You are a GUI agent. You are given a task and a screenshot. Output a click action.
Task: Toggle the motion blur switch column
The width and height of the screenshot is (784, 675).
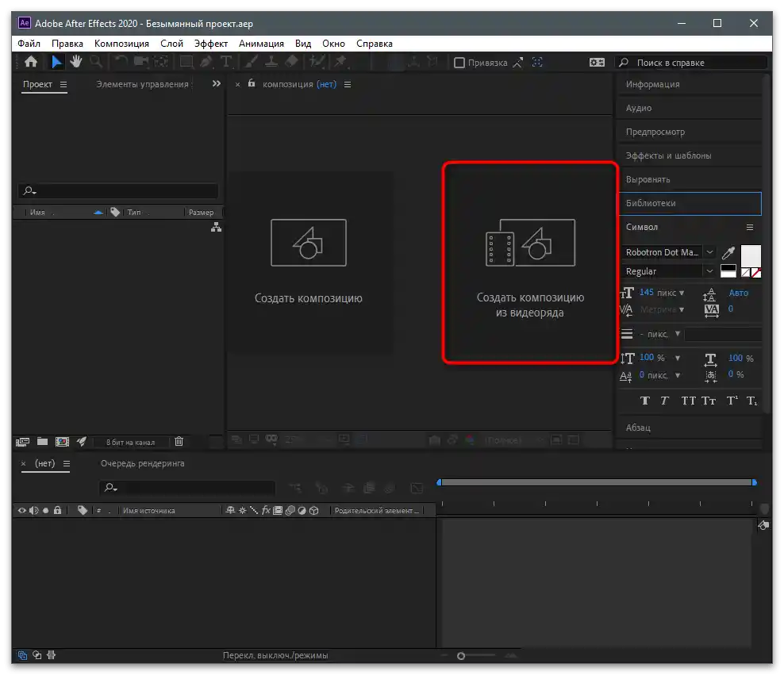(290, 511)
